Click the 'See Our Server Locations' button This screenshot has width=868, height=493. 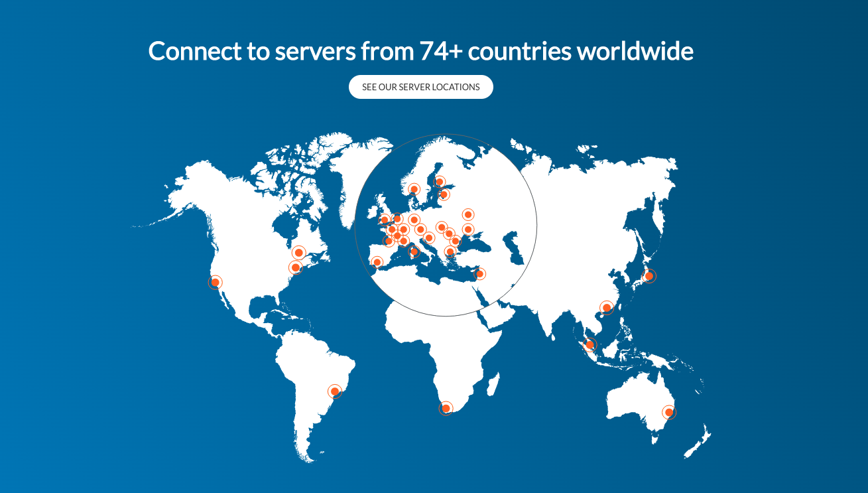point(420,87)
